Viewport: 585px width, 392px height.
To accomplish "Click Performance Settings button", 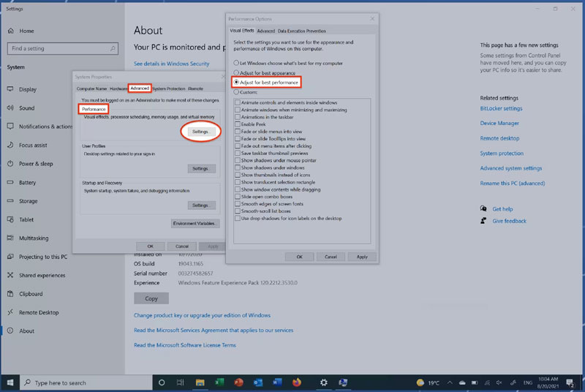I will [201, 132].
